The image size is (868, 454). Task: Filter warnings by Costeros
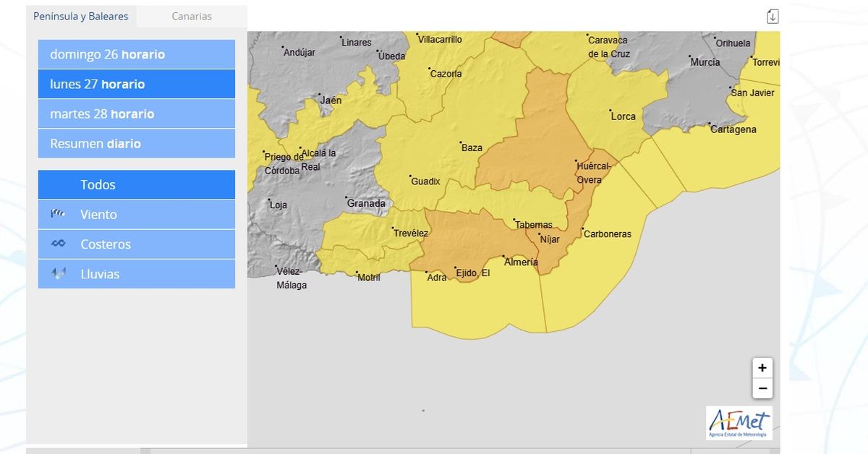pos(137,244)
